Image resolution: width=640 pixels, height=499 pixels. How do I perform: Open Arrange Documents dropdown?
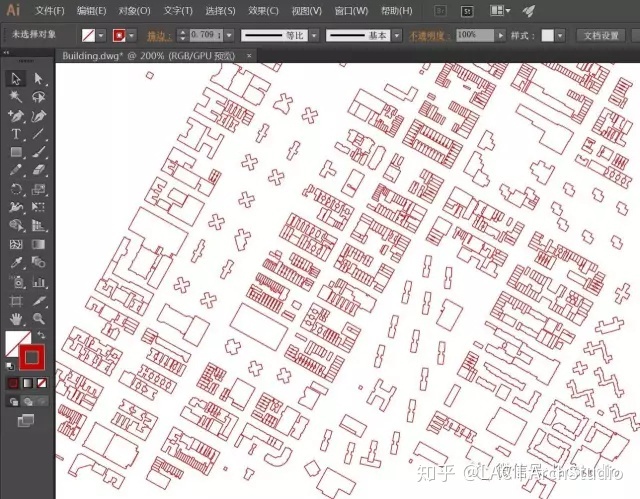500,11
